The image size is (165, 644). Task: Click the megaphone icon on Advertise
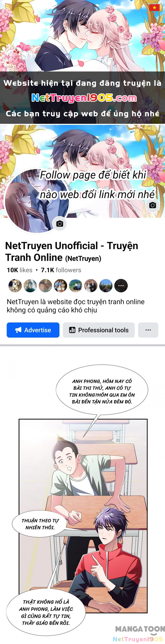pos(18,330)
